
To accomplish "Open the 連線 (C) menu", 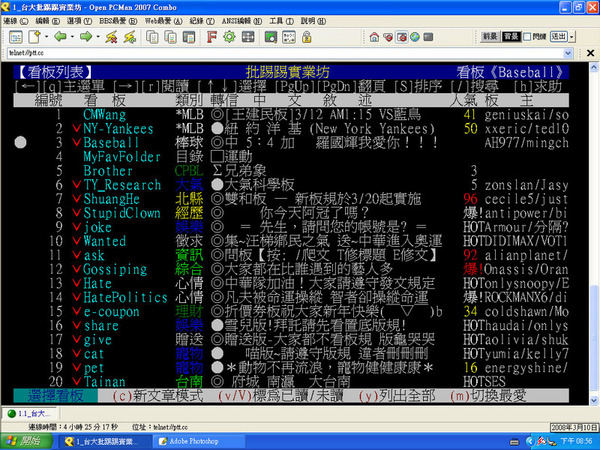I will 16,21.
